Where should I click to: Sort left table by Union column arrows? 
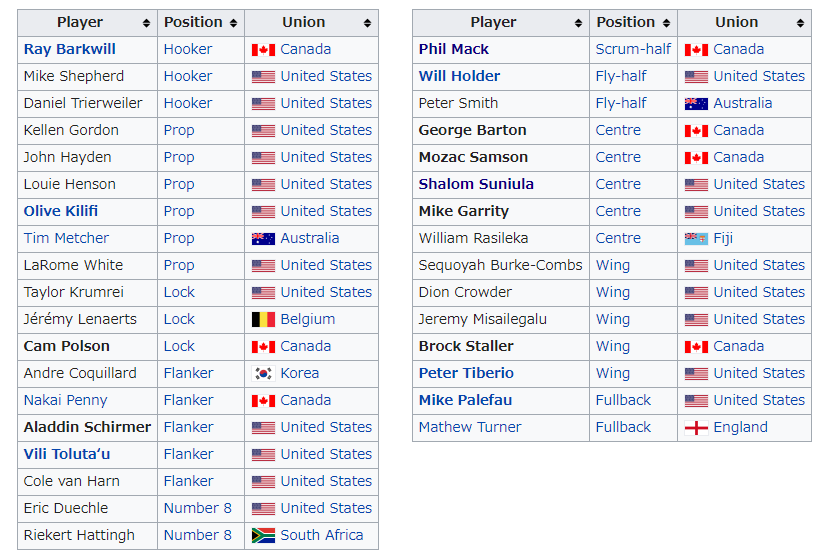click(367, 23)
